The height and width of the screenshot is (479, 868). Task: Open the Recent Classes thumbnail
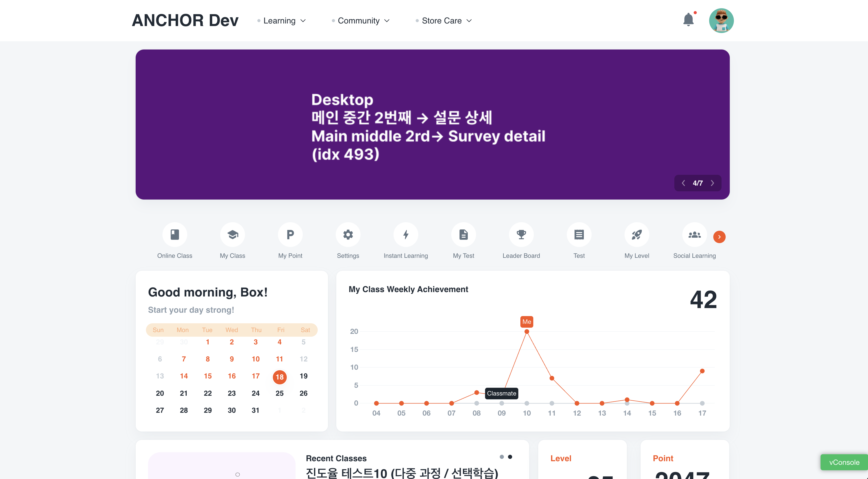coord(222,466)
